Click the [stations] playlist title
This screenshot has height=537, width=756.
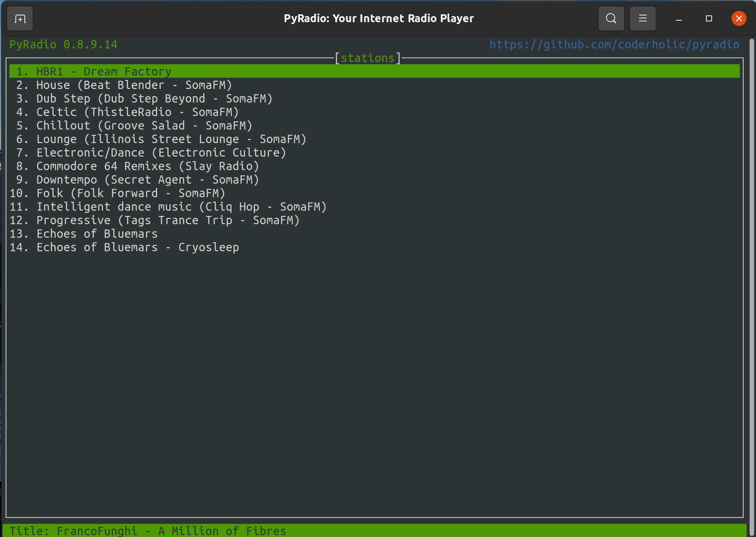coord(368,58)
